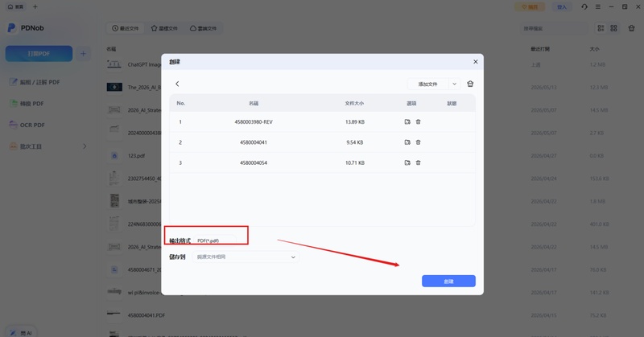Click the 13.89 KB file size cell

click(x=355, y=122)
